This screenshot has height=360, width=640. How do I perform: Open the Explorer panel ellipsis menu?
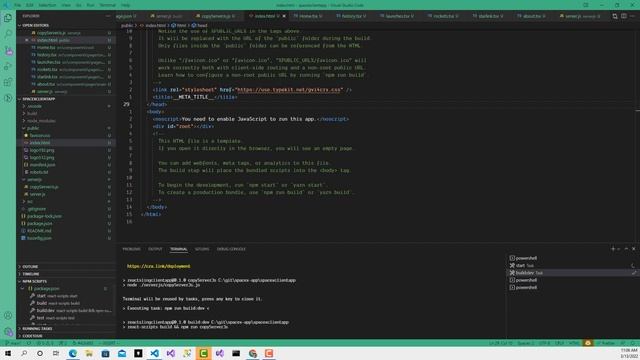pos(108,16)
